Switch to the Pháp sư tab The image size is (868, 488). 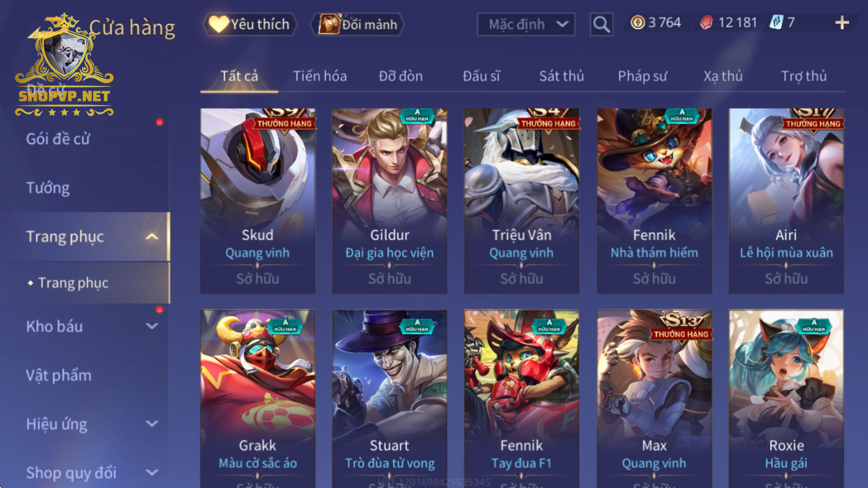642,76
